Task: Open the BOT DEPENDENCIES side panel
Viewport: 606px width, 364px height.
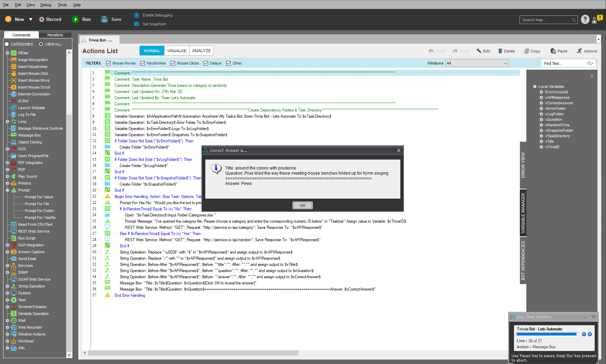Action: [x=523, y=260]
